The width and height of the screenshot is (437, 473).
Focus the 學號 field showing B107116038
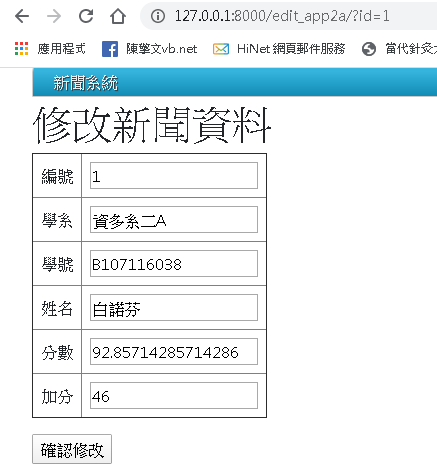tap(174, 264)
